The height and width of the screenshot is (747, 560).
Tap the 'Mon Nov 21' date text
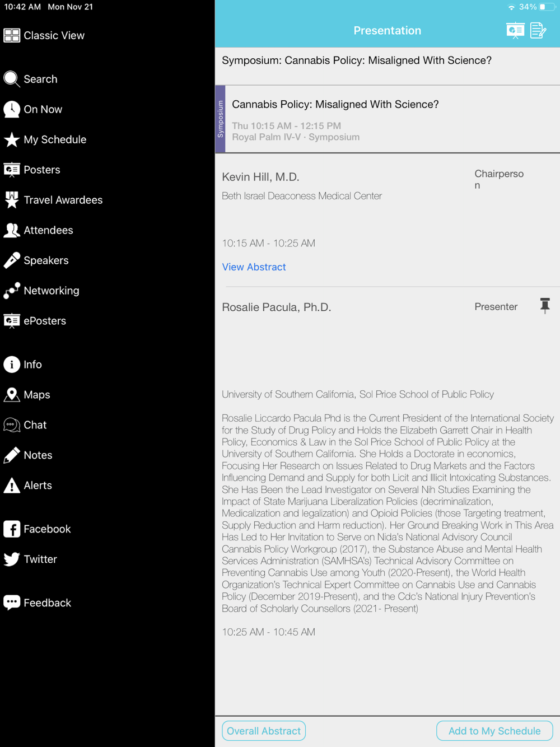click(x=71, y=7)
